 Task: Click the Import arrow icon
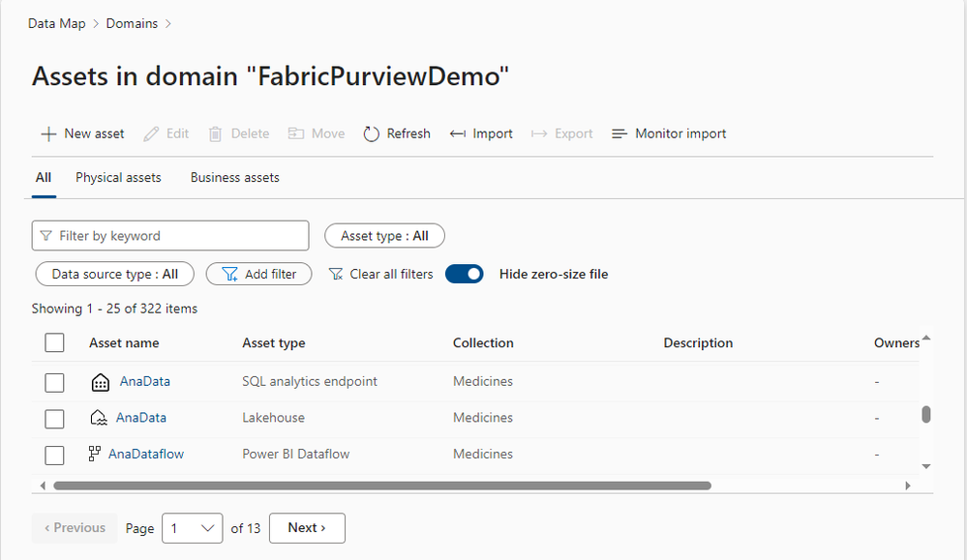point(458,133)
